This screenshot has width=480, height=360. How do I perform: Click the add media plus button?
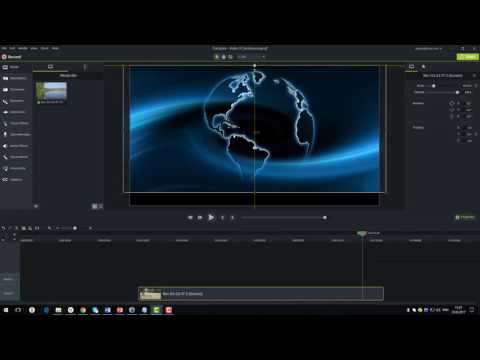pos(36,206)
